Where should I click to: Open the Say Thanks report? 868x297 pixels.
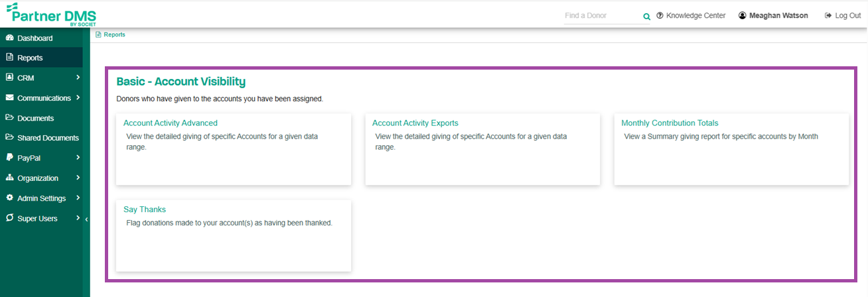pyautogui.click(x=145, y=209)
